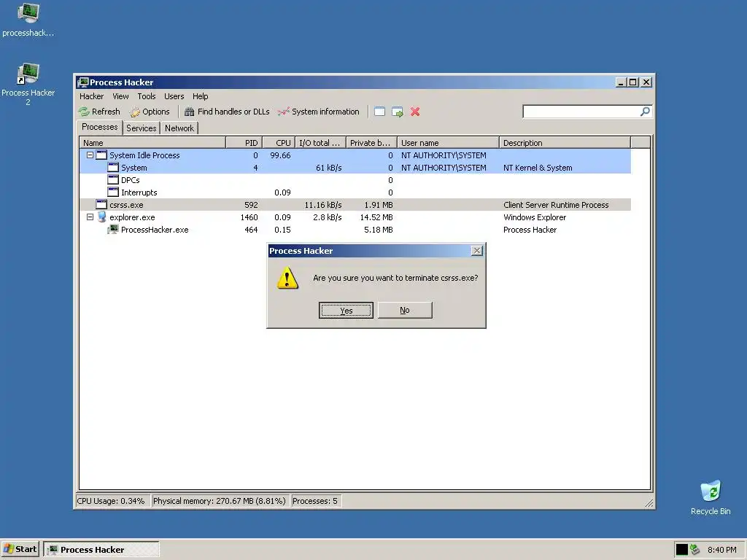
Task: Click the System row icon
Action: point(113,168)
